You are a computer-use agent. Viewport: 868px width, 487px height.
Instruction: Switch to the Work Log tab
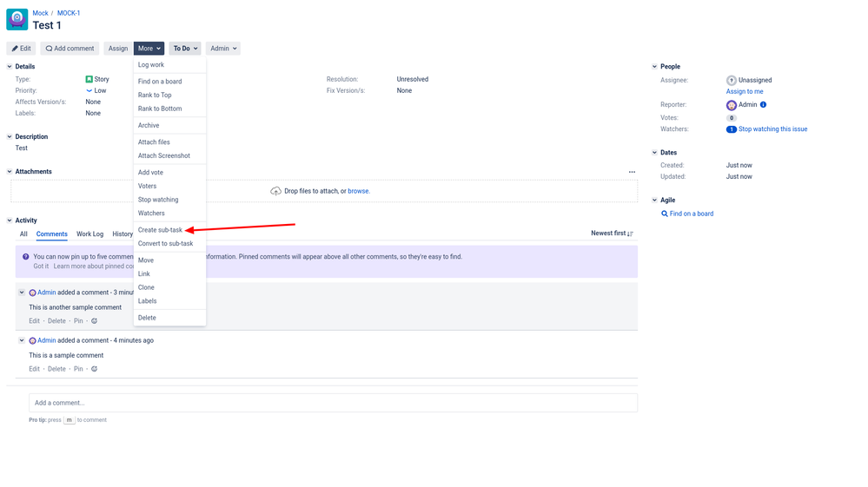pyautogui.click(x=89, y=234)
